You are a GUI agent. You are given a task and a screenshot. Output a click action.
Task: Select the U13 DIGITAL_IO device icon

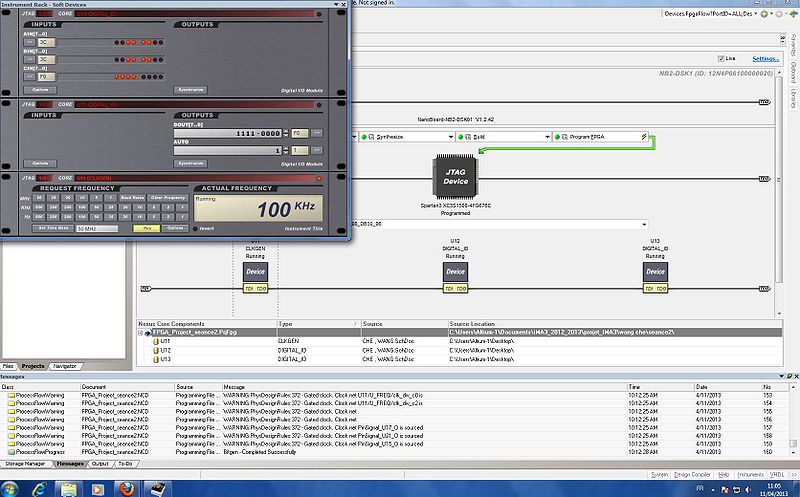tap(655, 271)
